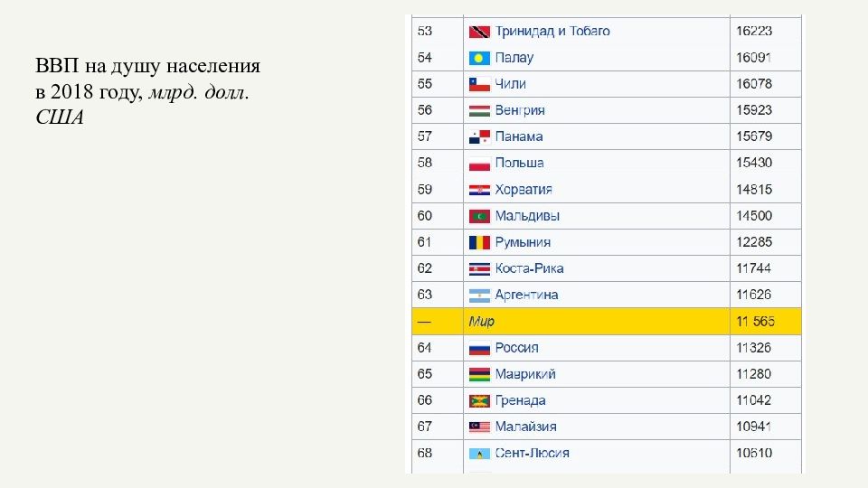
Task: Click the Russia flag icon
Action: pyautogui.click(x=479, y=348)
